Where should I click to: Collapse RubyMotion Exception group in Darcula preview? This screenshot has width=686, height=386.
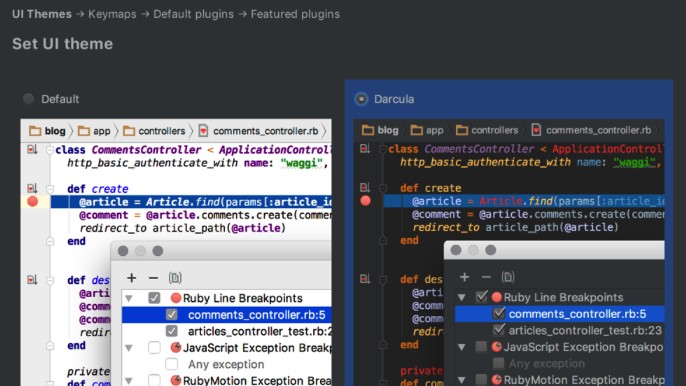(x=462, y=380)
